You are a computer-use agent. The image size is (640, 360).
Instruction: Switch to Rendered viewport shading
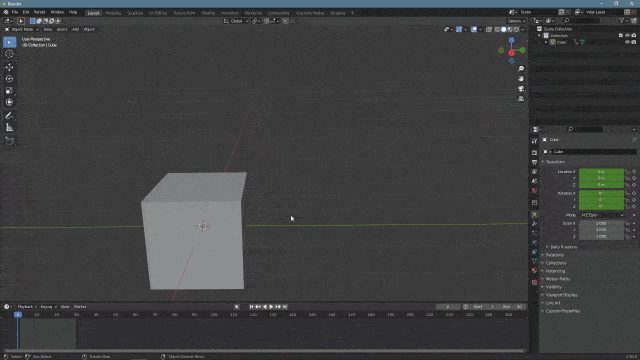coord(517,29)
